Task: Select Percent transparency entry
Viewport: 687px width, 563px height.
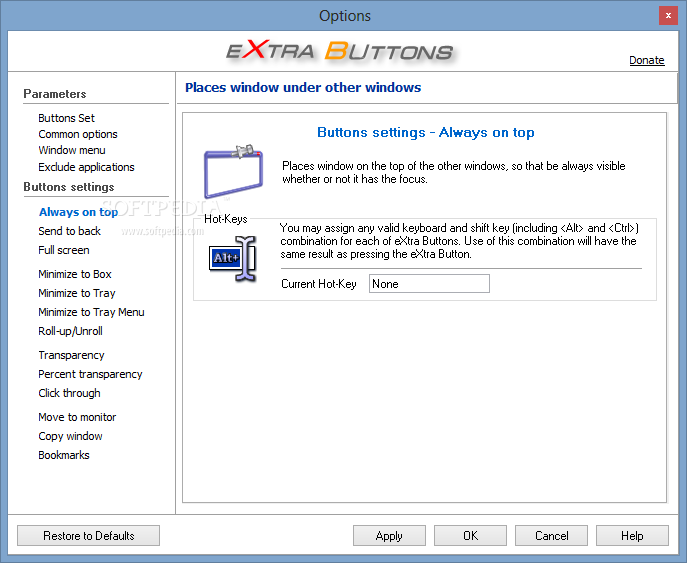Action: pyautogui.click(x=90, y=374)
